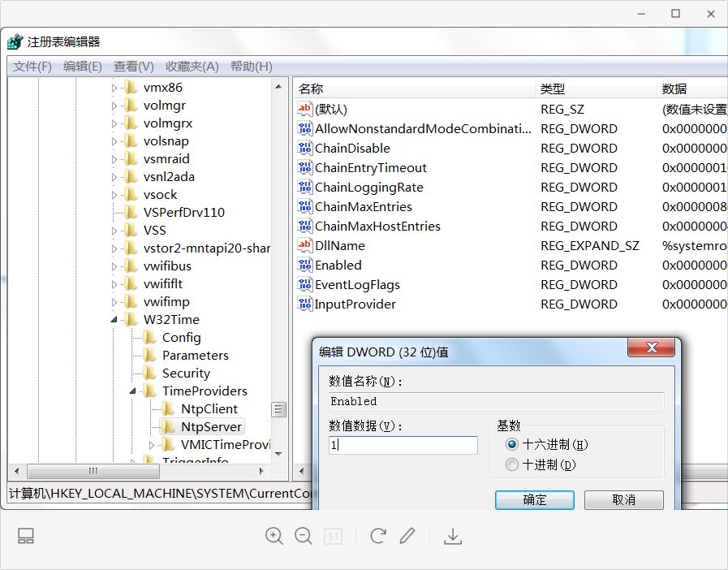This screenshot has width=728, height=570.
Task: Click the EventLogFlags DWORD icon
Action: click(304, 284)
